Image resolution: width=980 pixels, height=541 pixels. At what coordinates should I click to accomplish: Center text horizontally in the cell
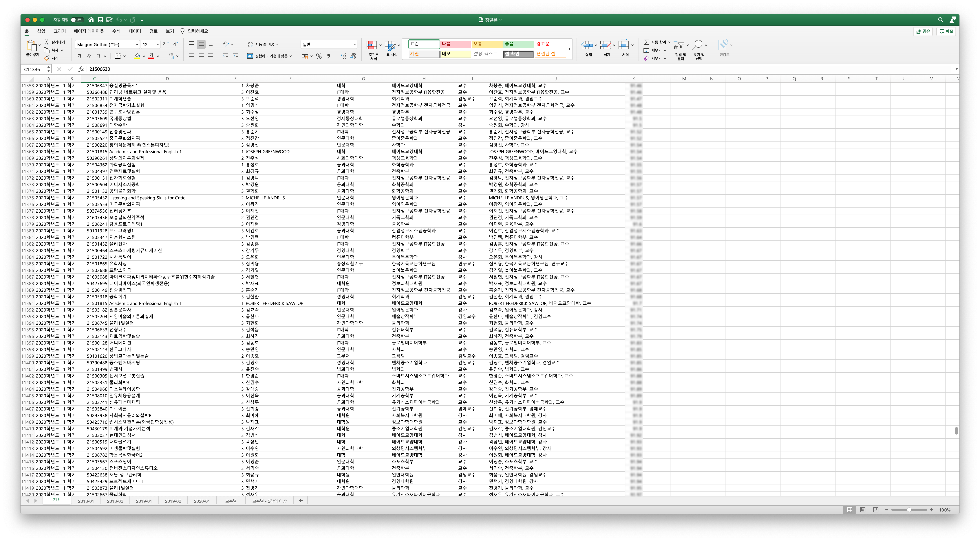201,56
